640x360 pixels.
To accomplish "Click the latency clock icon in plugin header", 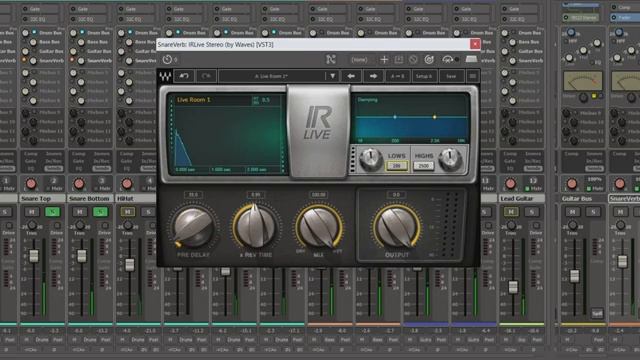I will pos(167,60).
